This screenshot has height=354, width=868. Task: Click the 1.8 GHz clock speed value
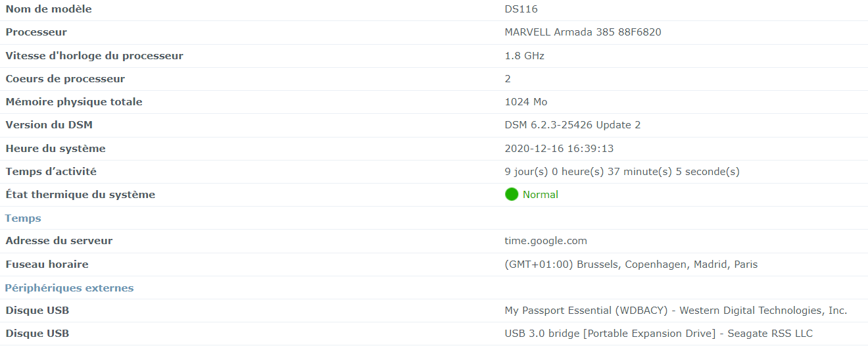pyautogui.click(x=524, y=56)
